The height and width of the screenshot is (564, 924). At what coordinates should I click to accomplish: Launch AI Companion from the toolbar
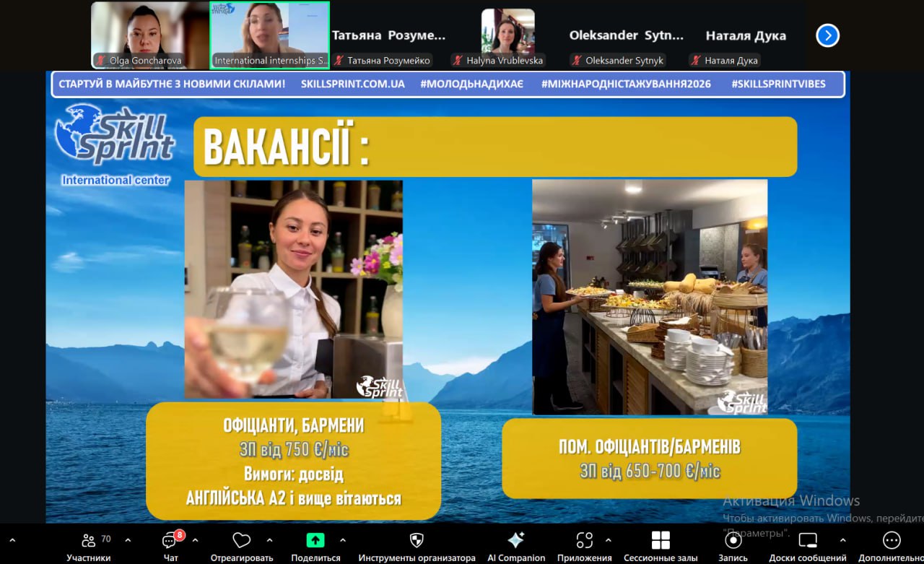pos(515,541)
